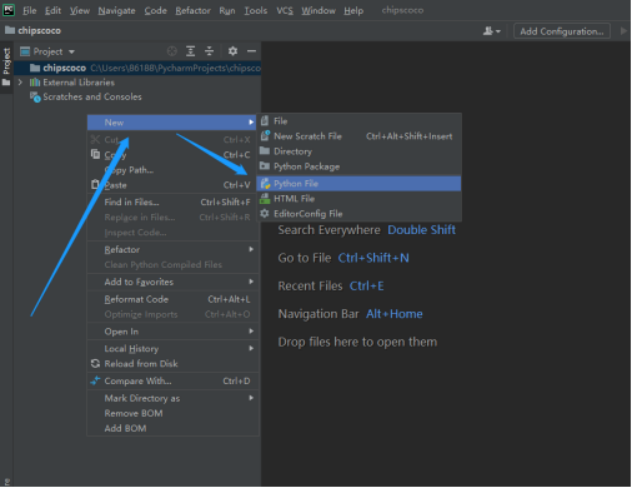Choose Copy Path from context menu
This screenshot has width=633, height=488.
click(x=173, y=170)
